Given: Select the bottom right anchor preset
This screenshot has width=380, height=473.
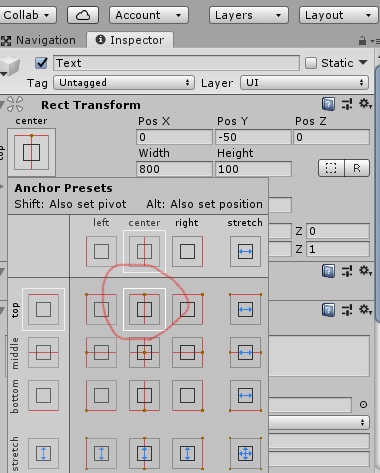Looking at the screenshot, I should [187, 395].
